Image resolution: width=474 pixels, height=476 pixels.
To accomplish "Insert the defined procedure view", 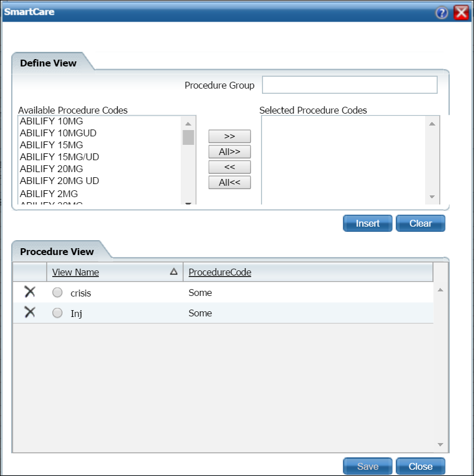I will pos(367,223).
